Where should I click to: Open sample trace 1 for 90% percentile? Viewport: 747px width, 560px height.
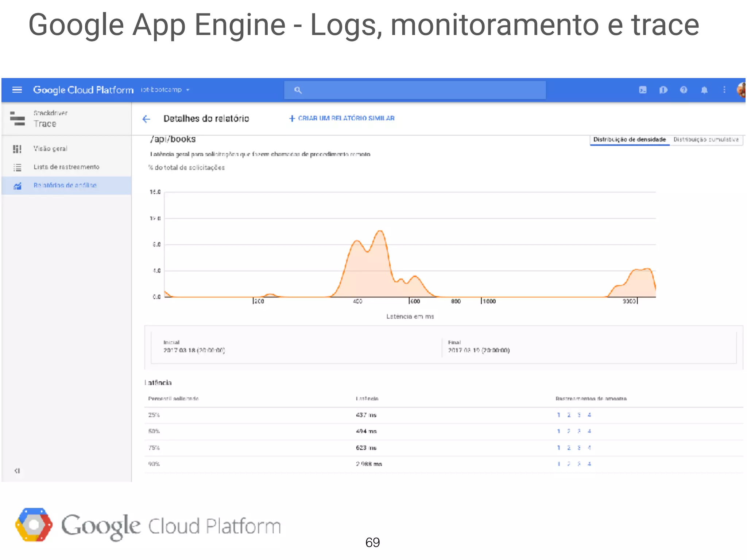pyautogui.click(x=558, y=464)
